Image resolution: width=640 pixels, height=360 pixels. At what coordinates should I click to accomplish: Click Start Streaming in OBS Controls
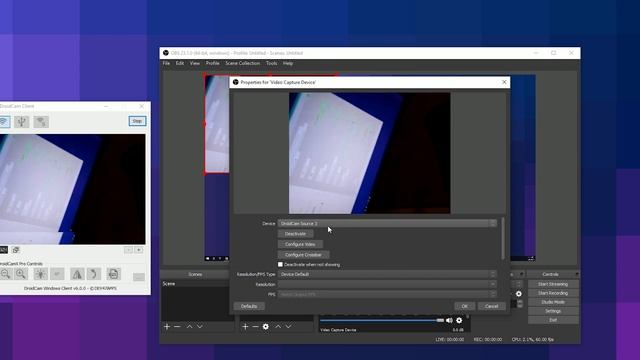pos(553,284)
